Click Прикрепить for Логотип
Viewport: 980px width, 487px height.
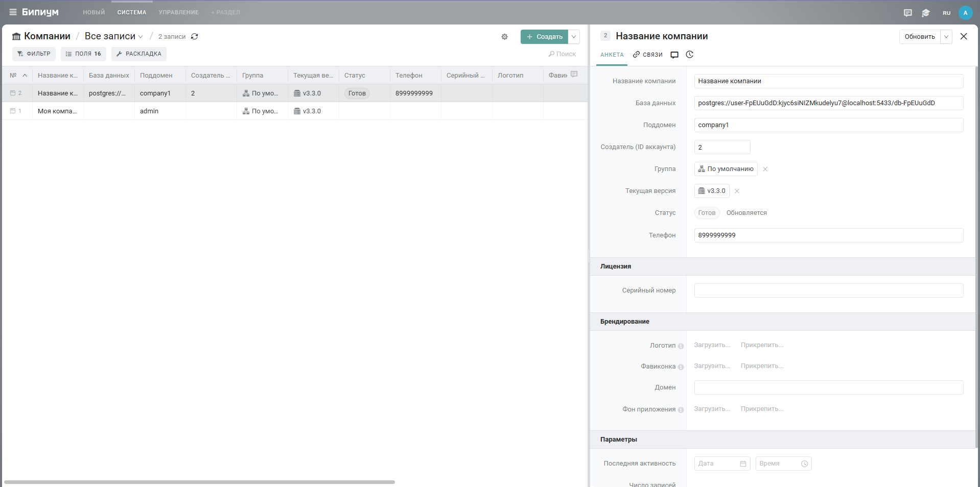pos(762,345)
